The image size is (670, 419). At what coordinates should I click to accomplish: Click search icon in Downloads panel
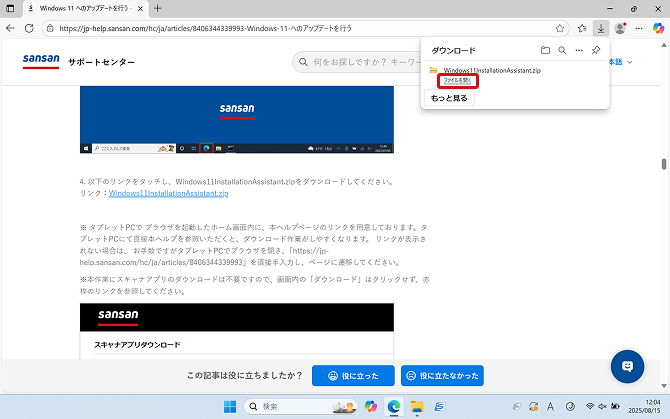(x=562, y=50)
